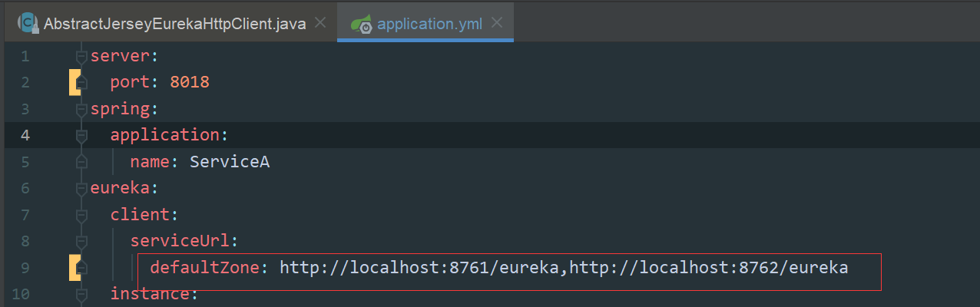Collapse the application block fold marker

coord(81,136)
